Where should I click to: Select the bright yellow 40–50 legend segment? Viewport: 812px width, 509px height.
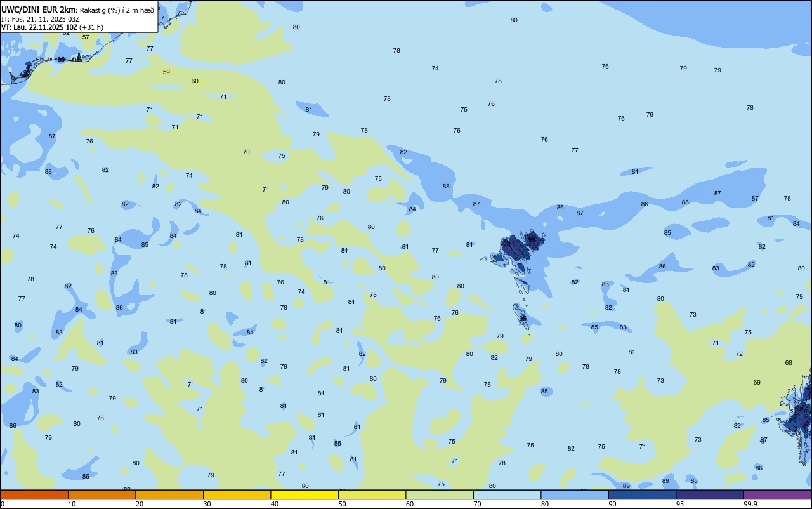[304, 494]
